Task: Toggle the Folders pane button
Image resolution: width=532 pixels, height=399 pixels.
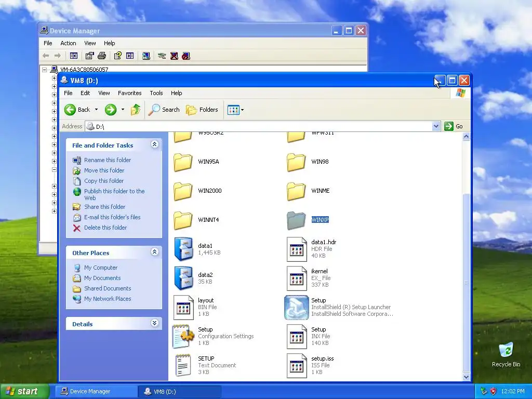Action: click(x=202, y=110)
